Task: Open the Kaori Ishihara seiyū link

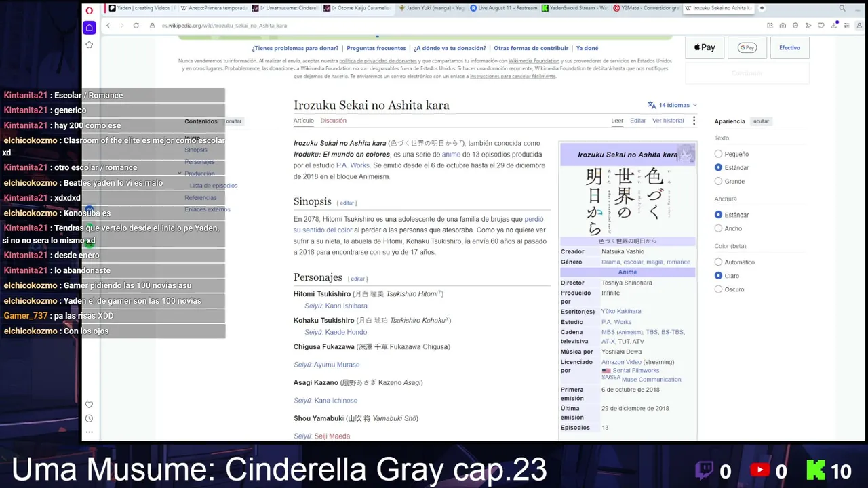Action: [346, 306]
